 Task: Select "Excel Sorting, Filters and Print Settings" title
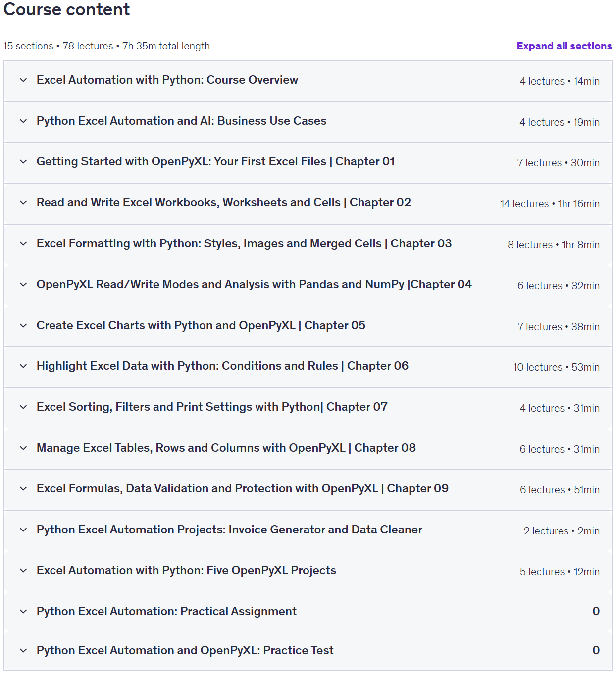click(212, 407)
